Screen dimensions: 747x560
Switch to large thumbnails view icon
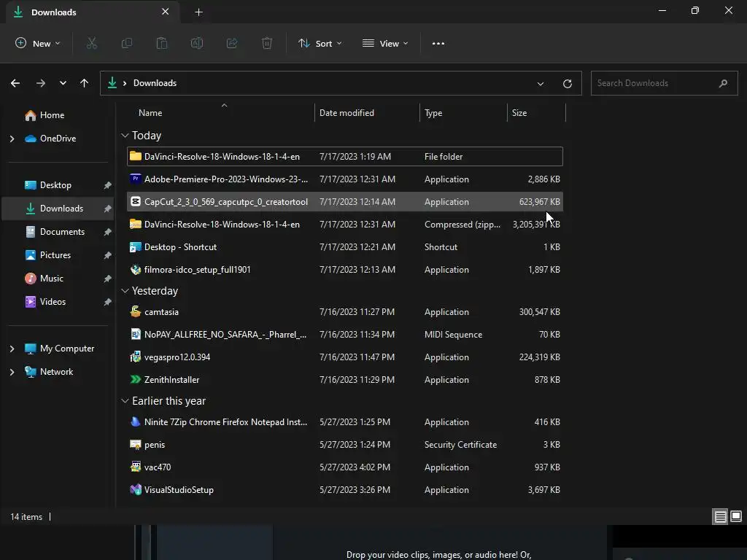coord(736,516)
